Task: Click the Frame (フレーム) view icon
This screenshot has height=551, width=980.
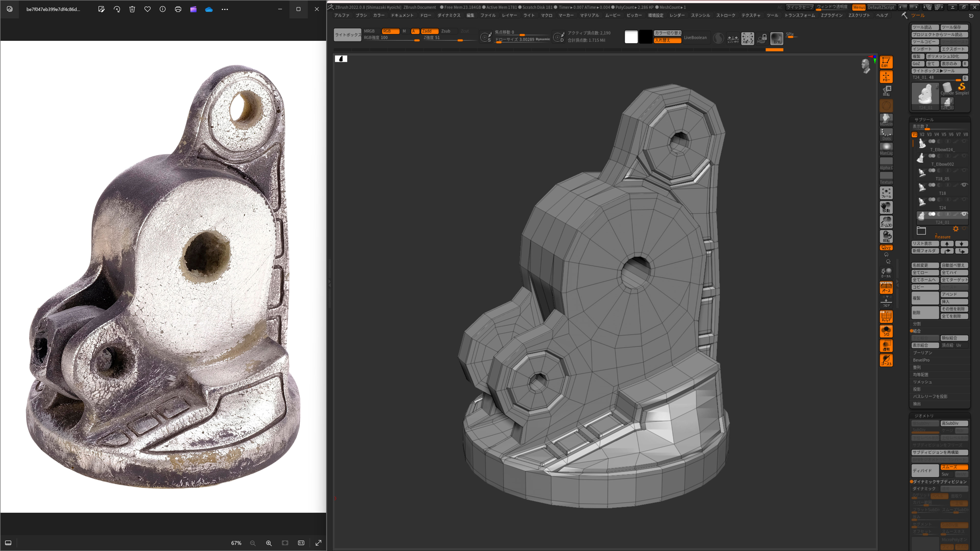Action: 886,193
